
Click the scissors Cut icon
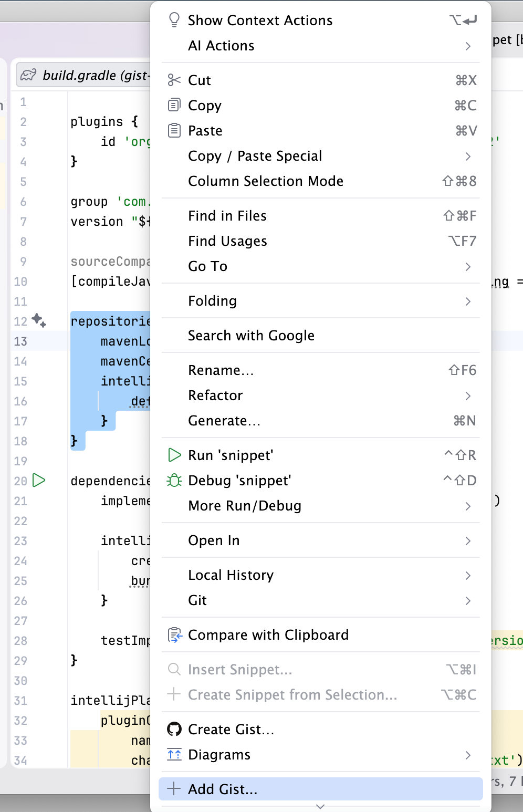tap(174, 80)
